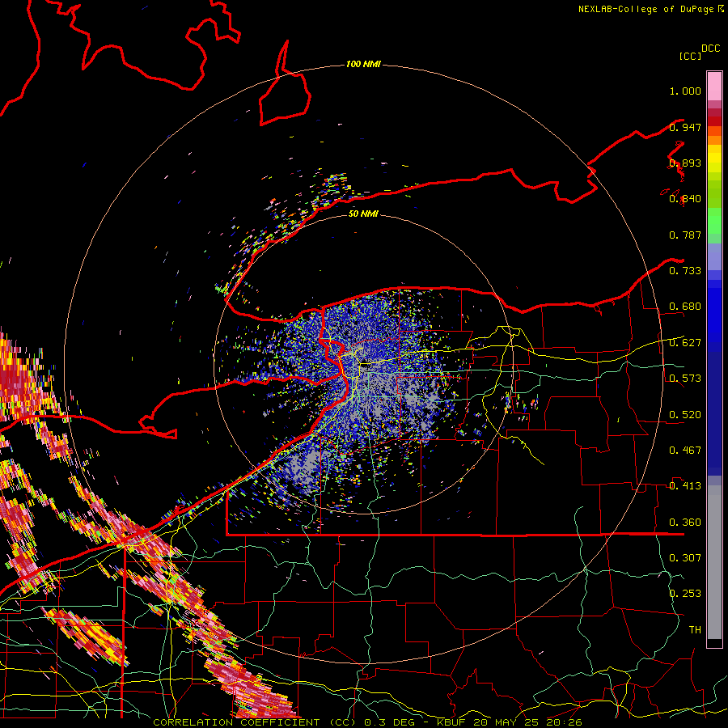The height and width of the screenshot is (728, 728).
Task: Click the 0.947 color scale value
Action: click(685, 127)
